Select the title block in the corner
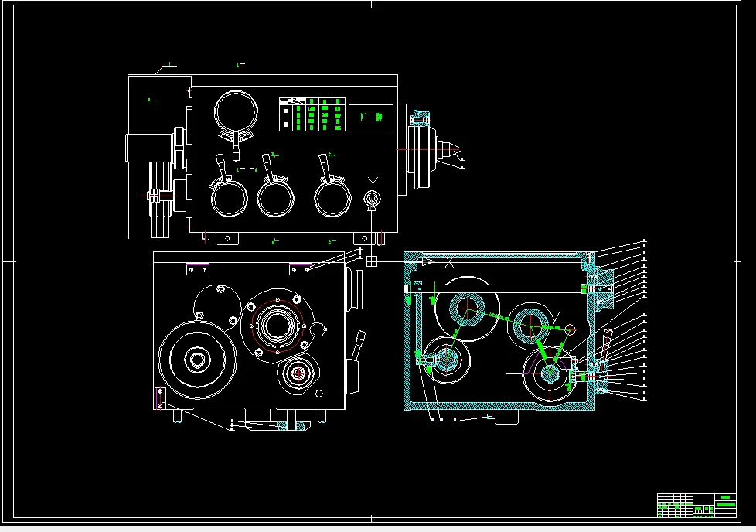This screenshot has height=532, width=756. click(696, 505)
